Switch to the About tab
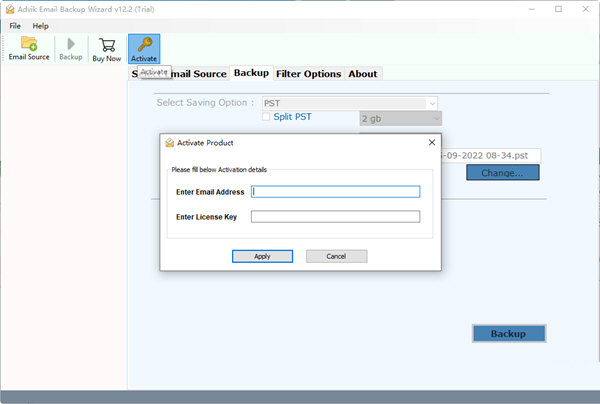 pos(362,74)
